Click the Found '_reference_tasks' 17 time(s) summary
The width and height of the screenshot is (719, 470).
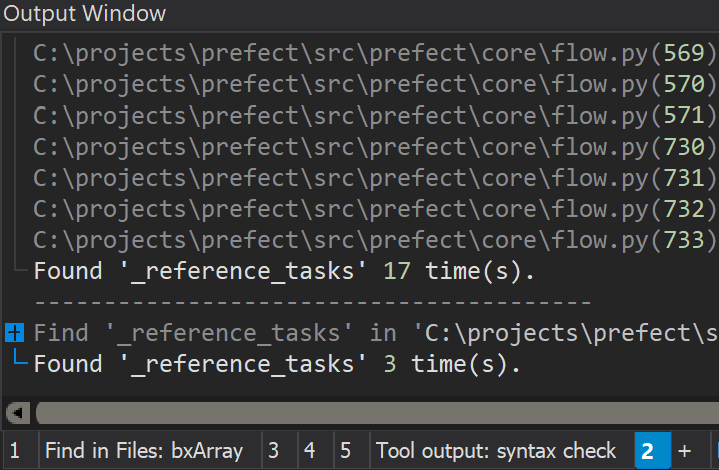[x=284, y=271]
